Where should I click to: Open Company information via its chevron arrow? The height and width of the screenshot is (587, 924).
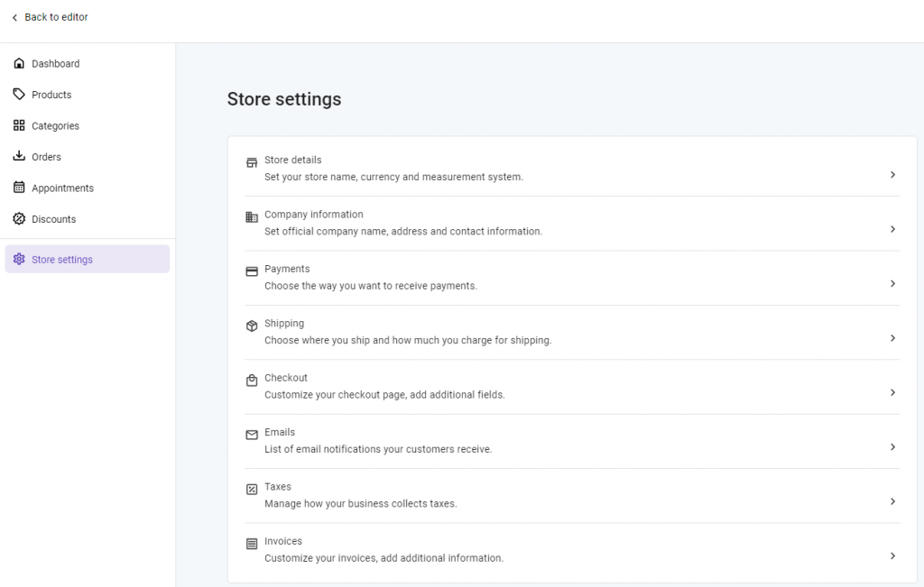[x=892, y=229]
